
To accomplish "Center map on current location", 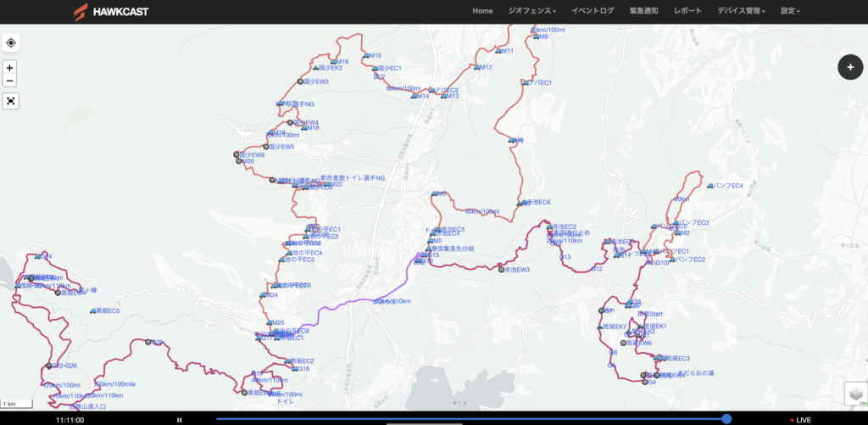I will click(x=11, y=42).
